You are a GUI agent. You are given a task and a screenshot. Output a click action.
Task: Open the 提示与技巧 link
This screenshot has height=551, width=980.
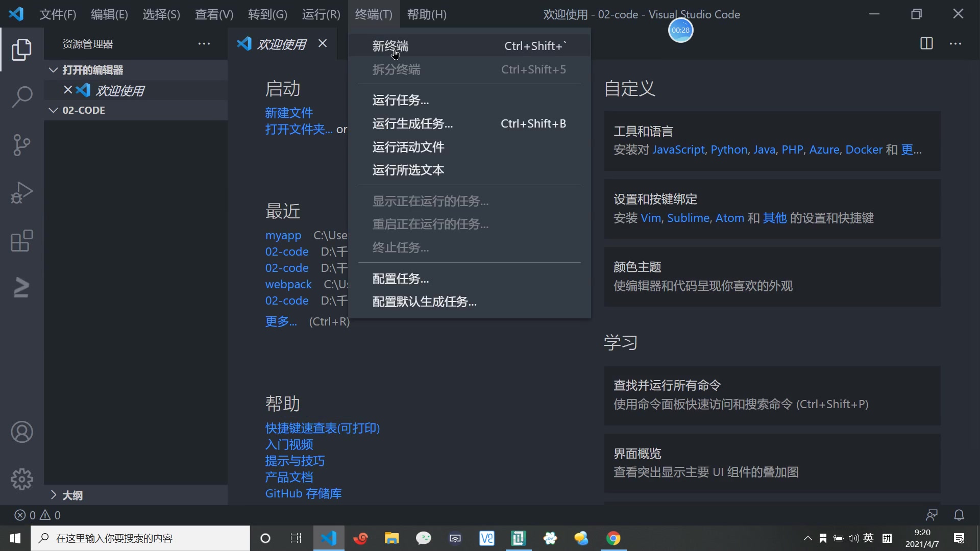click(295, 461)
